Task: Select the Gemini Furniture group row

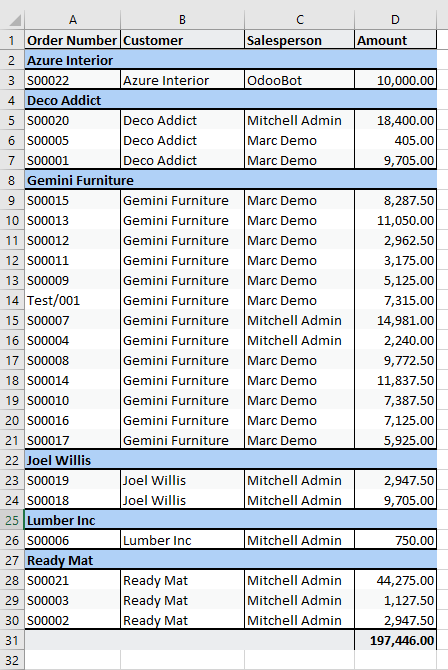Action: [x=231, y=180]
